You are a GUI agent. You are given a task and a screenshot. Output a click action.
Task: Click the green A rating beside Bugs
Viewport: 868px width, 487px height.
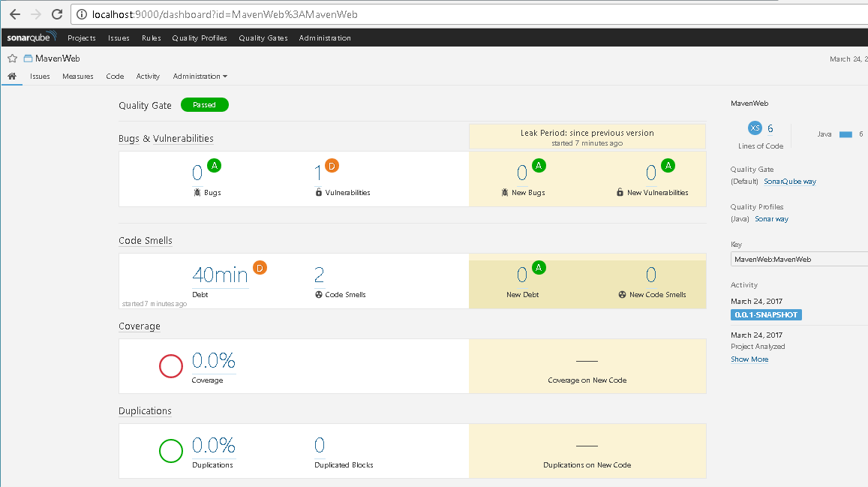coord(214,166)
